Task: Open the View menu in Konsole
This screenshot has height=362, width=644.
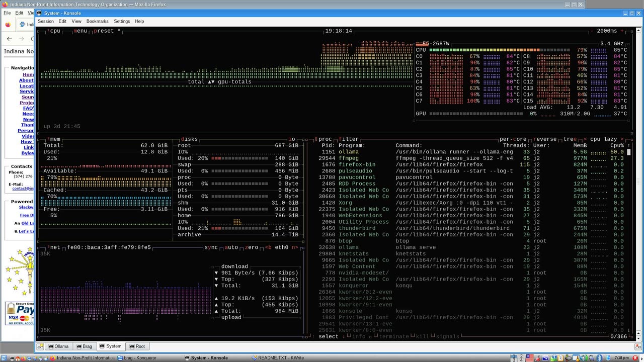Action: click(x=76, y=21)
